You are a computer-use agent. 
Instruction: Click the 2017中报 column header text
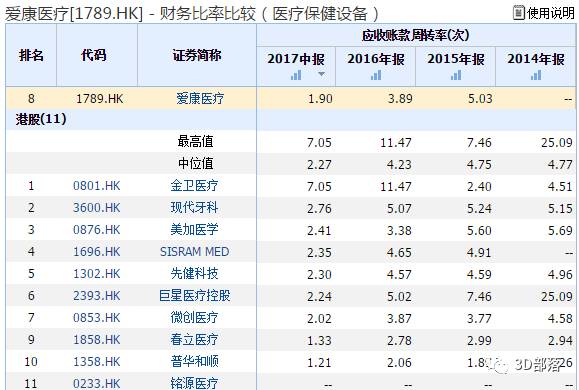click(x=296, y=59)
